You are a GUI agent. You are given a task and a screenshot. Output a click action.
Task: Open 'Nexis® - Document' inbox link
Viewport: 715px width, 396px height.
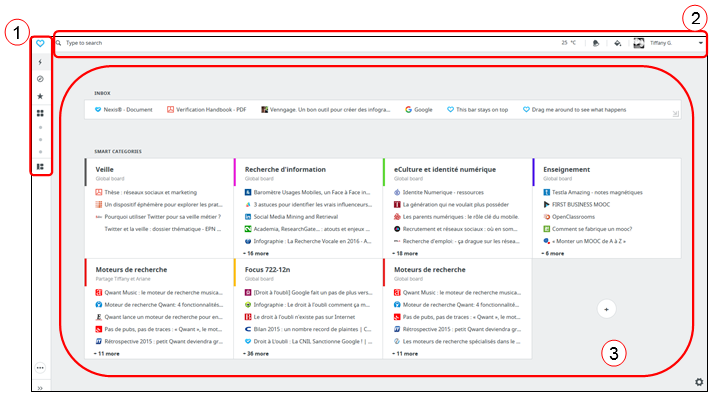click(124, 109)
